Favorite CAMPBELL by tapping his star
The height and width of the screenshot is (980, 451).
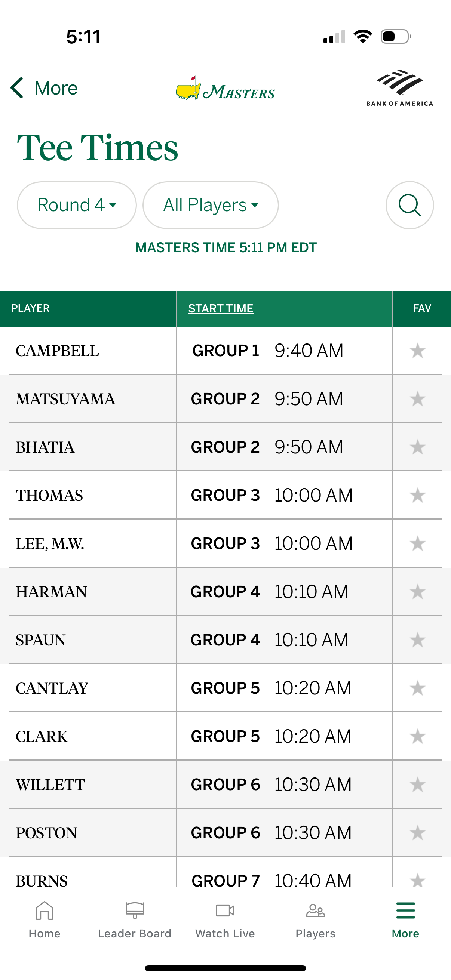tap(418, 350)
